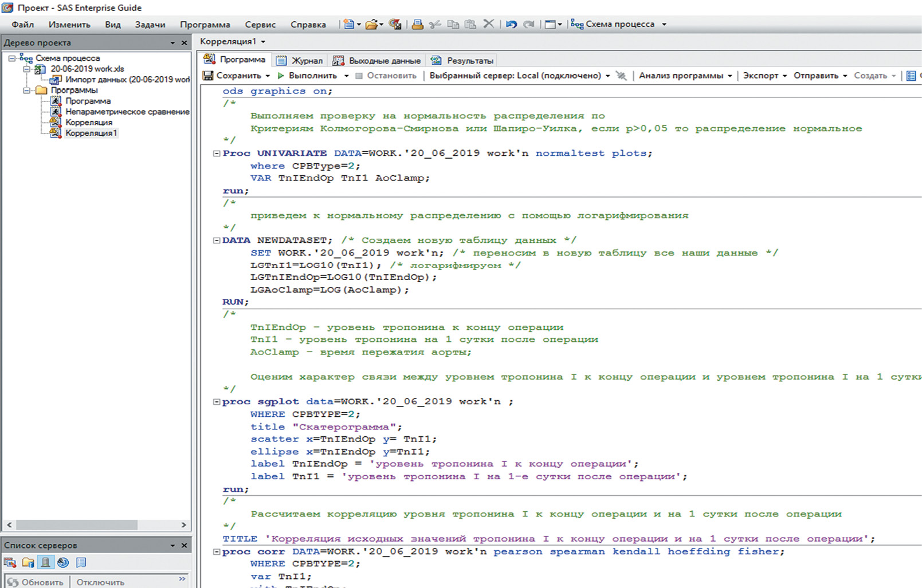
Task: Collapse the DATA NEWDATASET code block
Action: click(217, 240)
